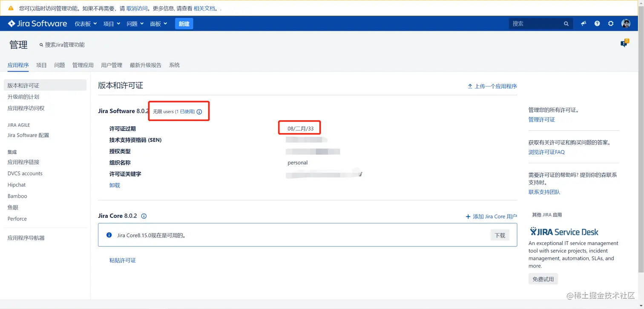The image size is (644, 309).
Task: Click the 取消访问 link in banner
Action: (137, 8)
